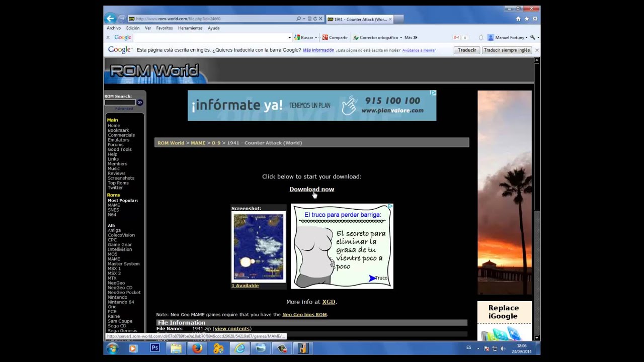This screenshot has height=362, width=644.
Task: Open the XGD link
Action: [x=329, y=302]
